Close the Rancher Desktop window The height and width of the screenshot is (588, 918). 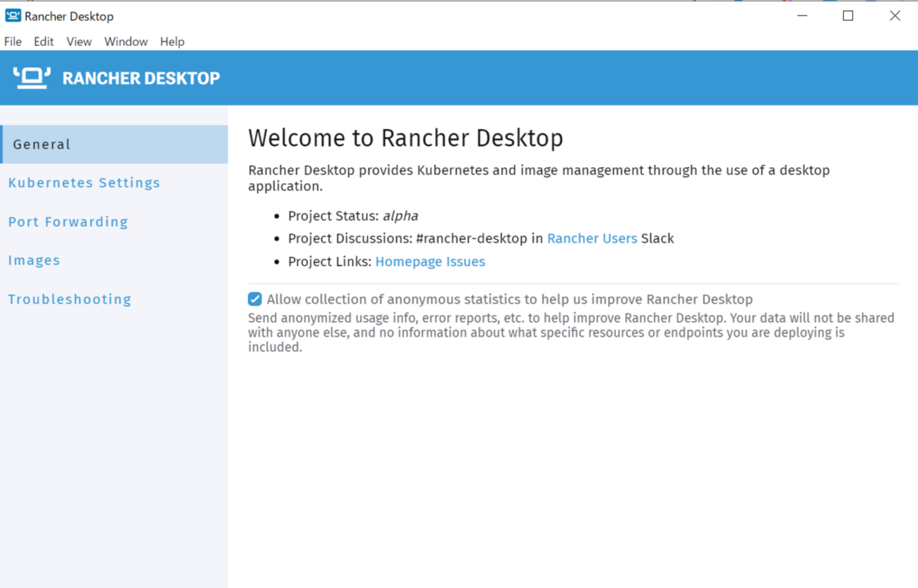click(x=895, y=16)
